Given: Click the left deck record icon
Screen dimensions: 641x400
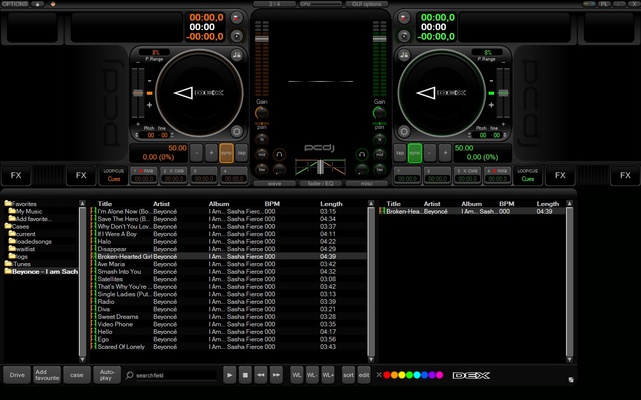Looking at the screenshot, I should click(x=236, y=18).
